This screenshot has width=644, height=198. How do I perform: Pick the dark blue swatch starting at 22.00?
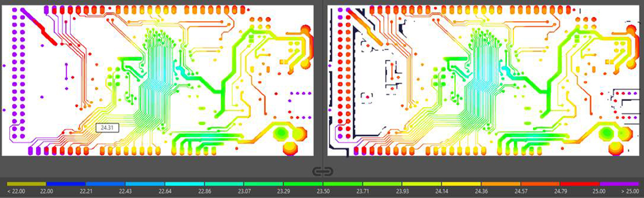(66, 184)
